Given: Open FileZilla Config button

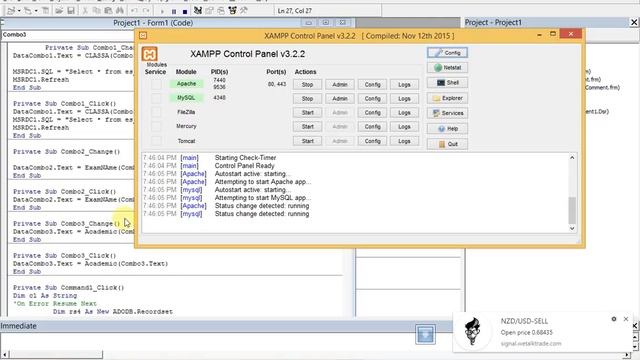Looking at the screenshot, I should click(372, 113).
